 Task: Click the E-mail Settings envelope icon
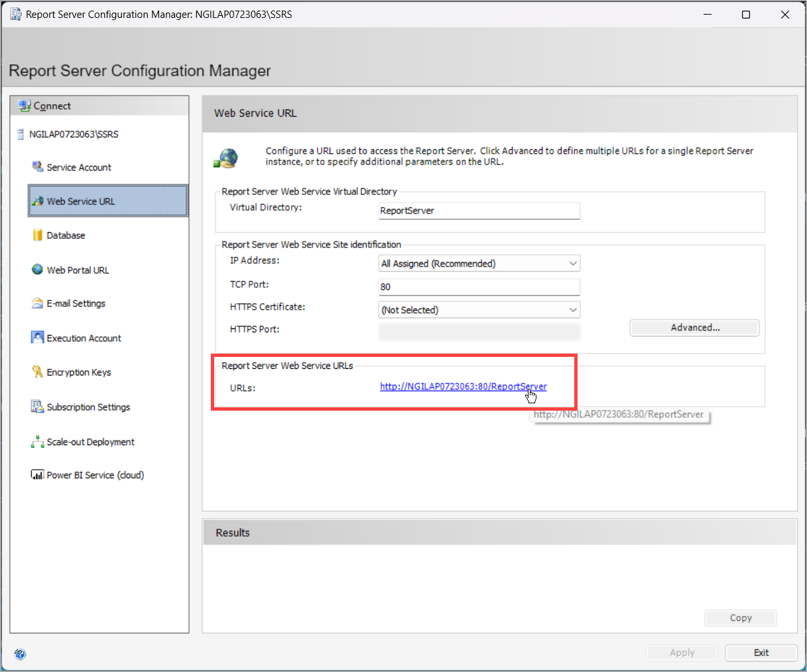(x=38, y=303)
